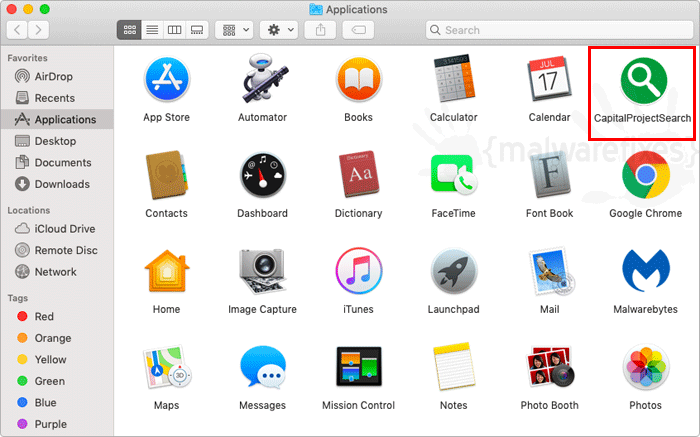The width and height of the screenshot is (700, 437).
Task: Switch to list view mode
Action: point(152,30)
